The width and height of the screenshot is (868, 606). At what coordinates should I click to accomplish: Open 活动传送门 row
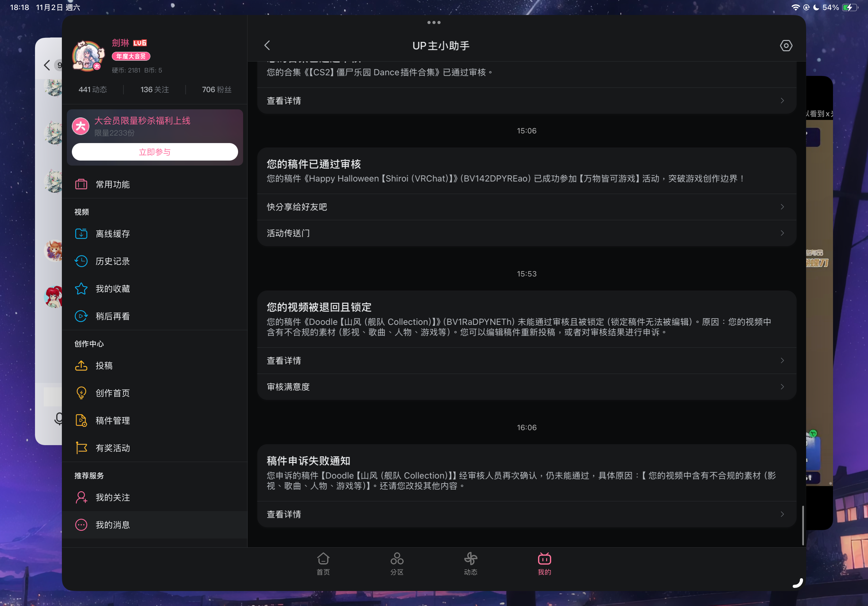[x=526, y=233]
